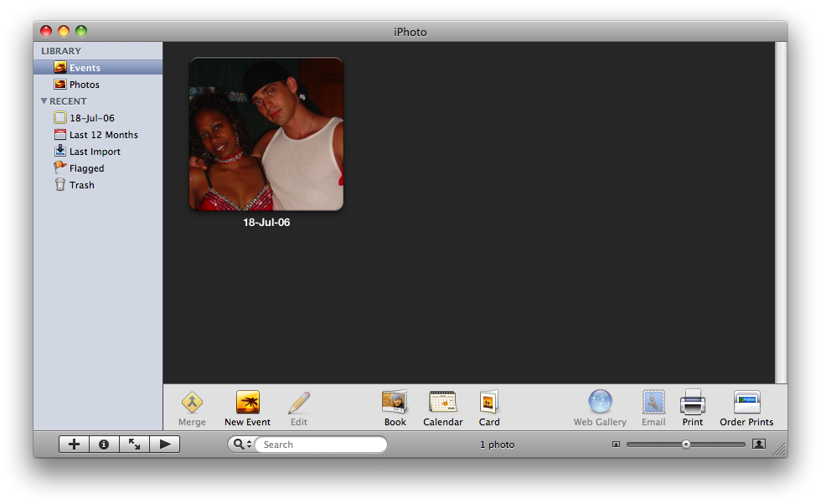Screen dimensions: 821x504
Task: Toggle the information panel button
Action: 104,445
